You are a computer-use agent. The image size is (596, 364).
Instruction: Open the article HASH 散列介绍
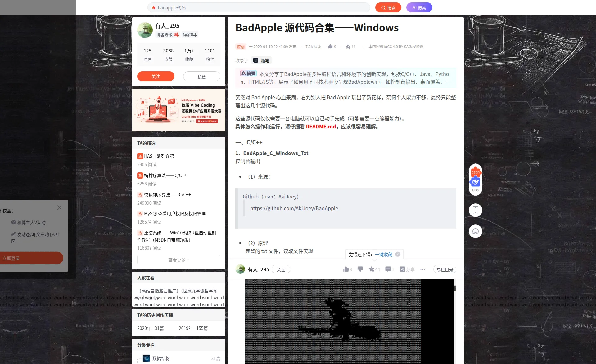coord(159,156)
